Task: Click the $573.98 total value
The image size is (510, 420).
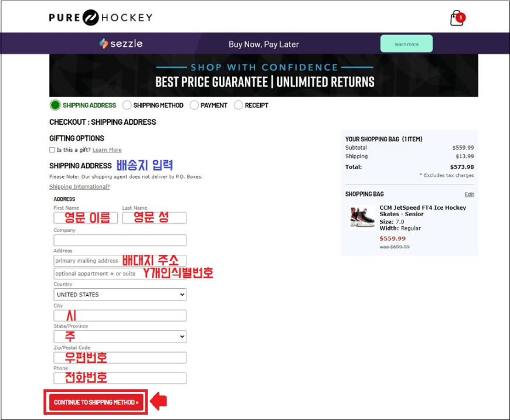Action: tap(462, 167)
